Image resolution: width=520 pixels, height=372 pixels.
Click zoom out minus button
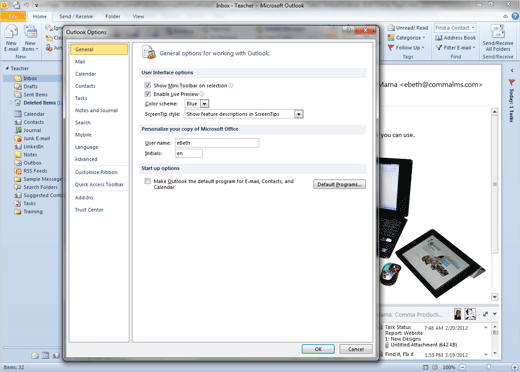pos(463,367)
